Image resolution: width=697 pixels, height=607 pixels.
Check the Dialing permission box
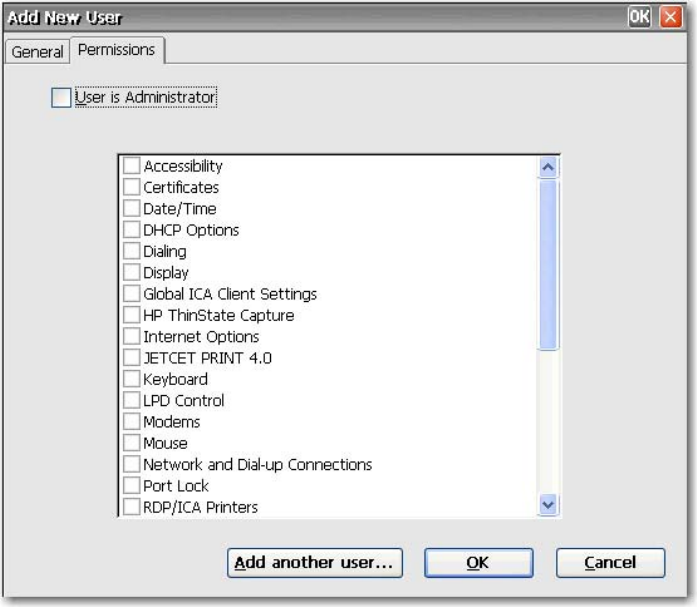coord(132,251)
